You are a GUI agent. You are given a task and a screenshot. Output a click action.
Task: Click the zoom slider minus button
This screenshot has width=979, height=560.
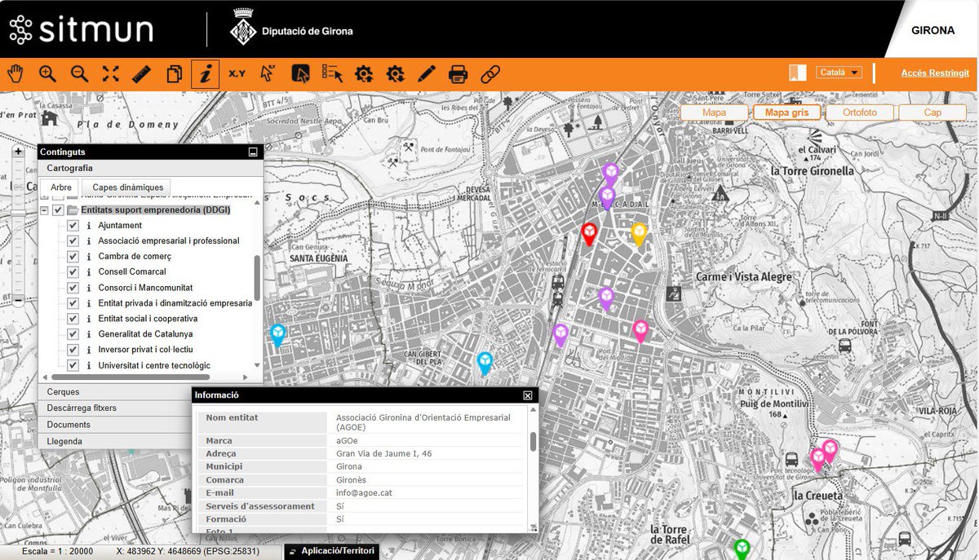18,301
